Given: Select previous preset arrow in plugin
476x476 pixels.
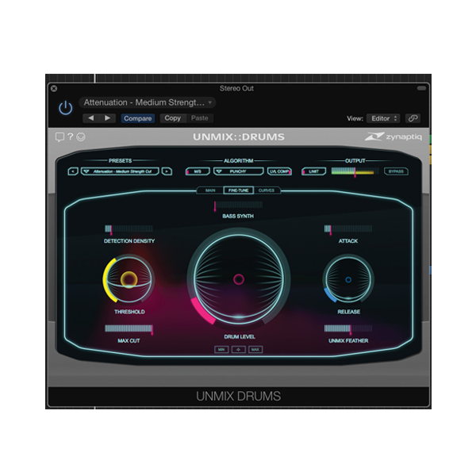Looking at the screenshot, I should click(73, 171).
